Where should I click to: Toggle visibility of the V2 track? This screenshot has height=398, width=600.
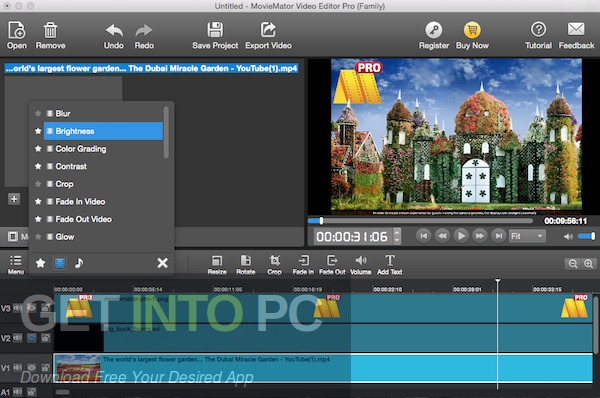pos(32,338)
